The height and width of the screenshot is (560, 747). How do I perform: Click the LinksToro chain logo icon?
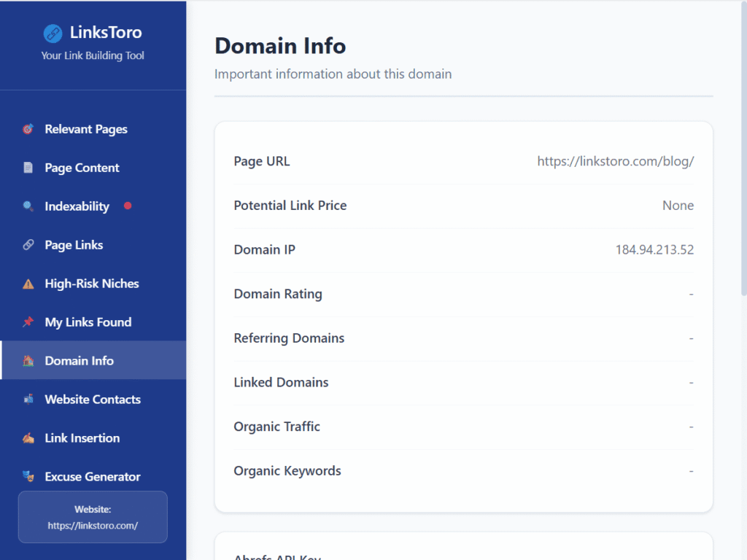click(53, 33)
